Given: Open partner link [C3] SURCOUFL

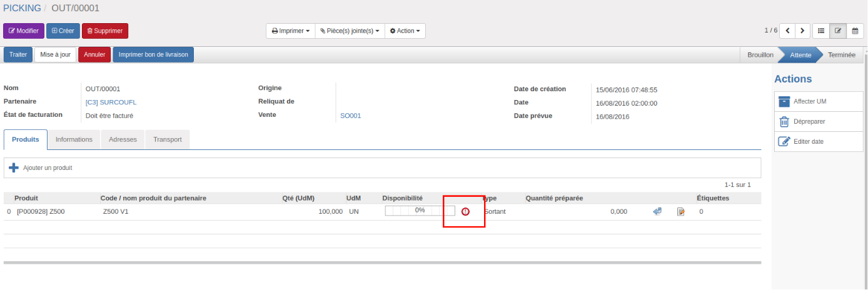Looking at the screenshot, I should [x=111, y=102].
